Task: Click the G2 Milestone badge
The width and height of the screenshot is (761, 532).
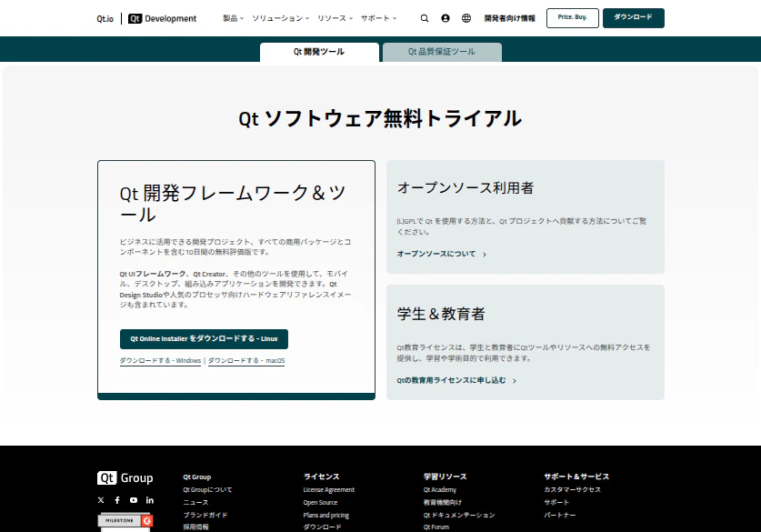Action: pos(125,522)
